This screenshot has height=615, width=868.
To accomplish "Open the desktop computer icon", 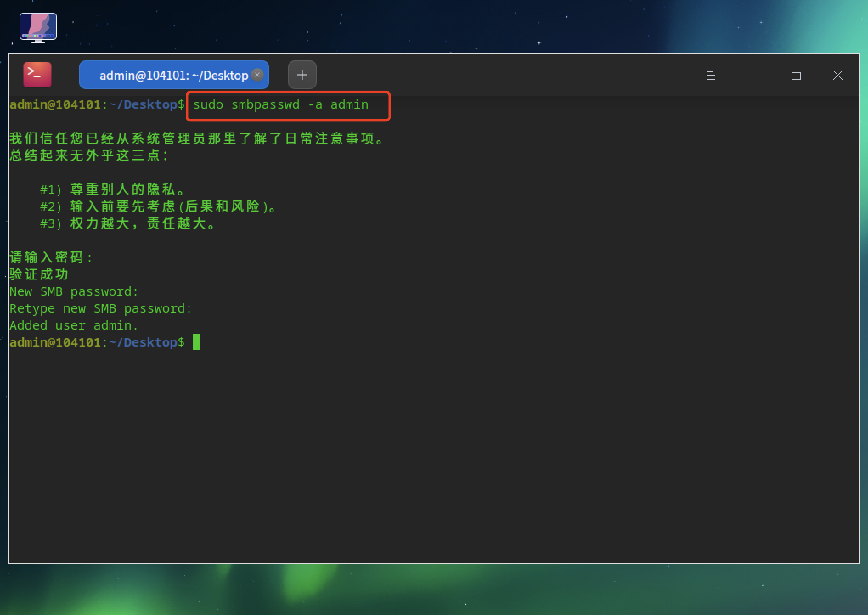I will (38, 28).
